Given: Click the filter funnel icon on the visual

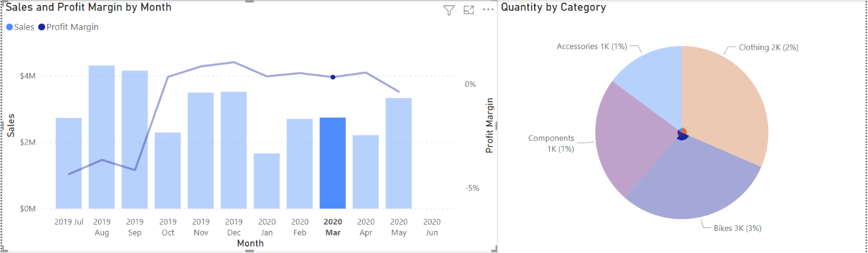Looking at the screenshot, I should click(x=448, y=10).
